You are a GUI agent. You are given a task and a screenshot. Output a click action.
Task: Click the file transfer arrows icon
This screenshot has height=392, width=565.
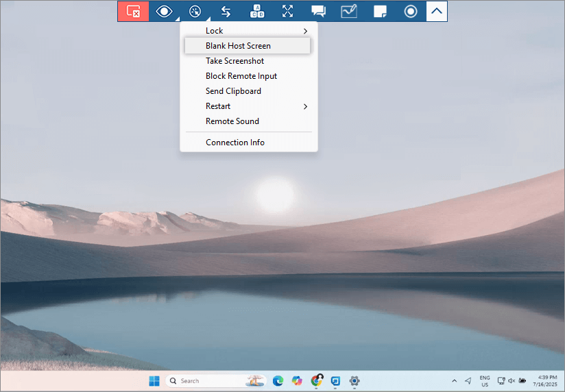tap(226, 11)
